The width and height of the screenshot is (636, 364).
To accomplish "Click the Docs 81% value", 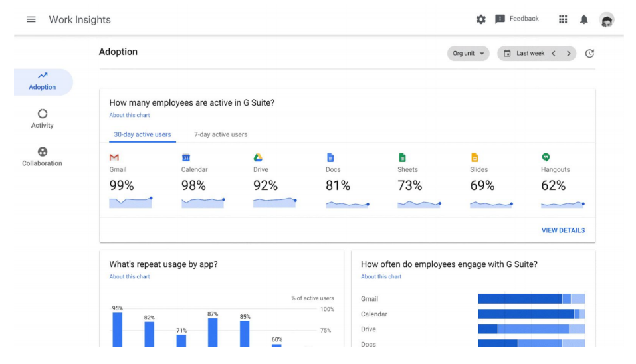I will click(x=338, y=185).
